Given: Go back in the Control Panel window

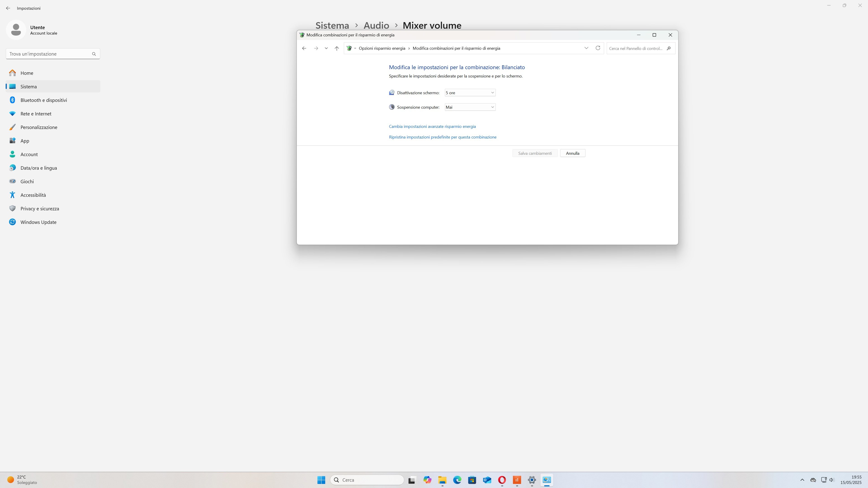Looking at the screenshot, I should [304, 48].
